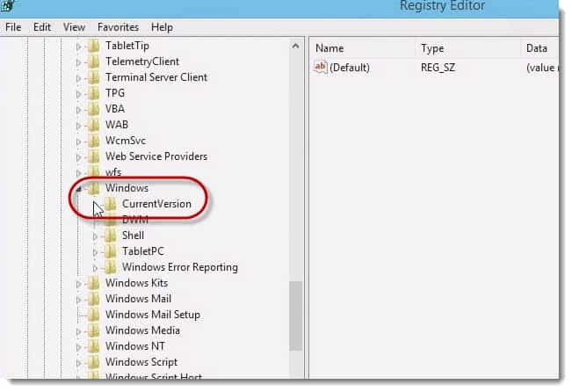The image size is (572, 392).
Task: Open the Help menu
Action: pyautogui.click(x=162, y=27)
